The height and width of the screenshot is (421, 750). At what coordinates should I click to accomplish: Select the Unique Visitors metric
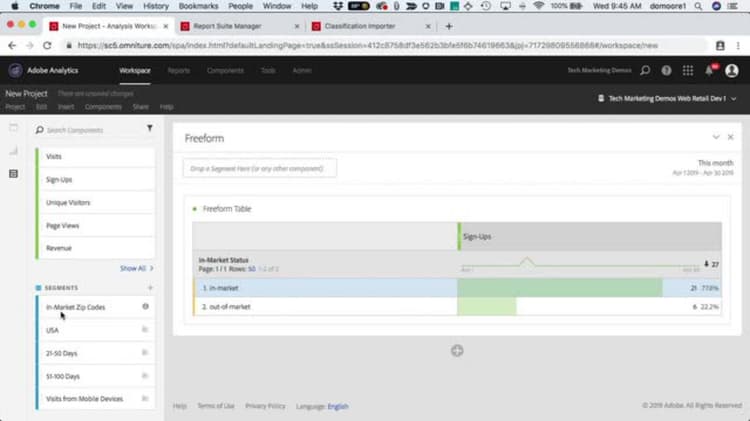coord(96,202)
